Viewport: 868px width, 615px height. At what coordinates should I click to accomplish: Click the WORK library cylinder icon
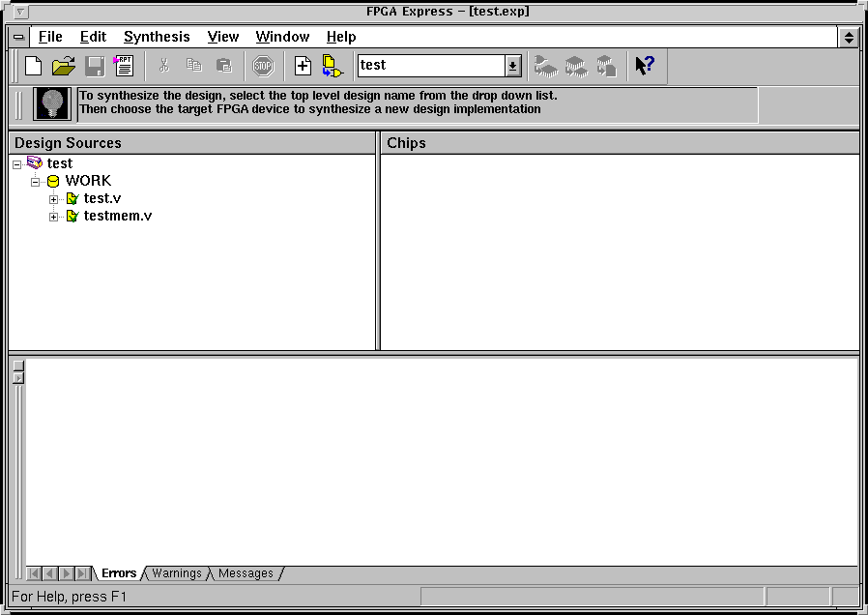pos(53,181)
